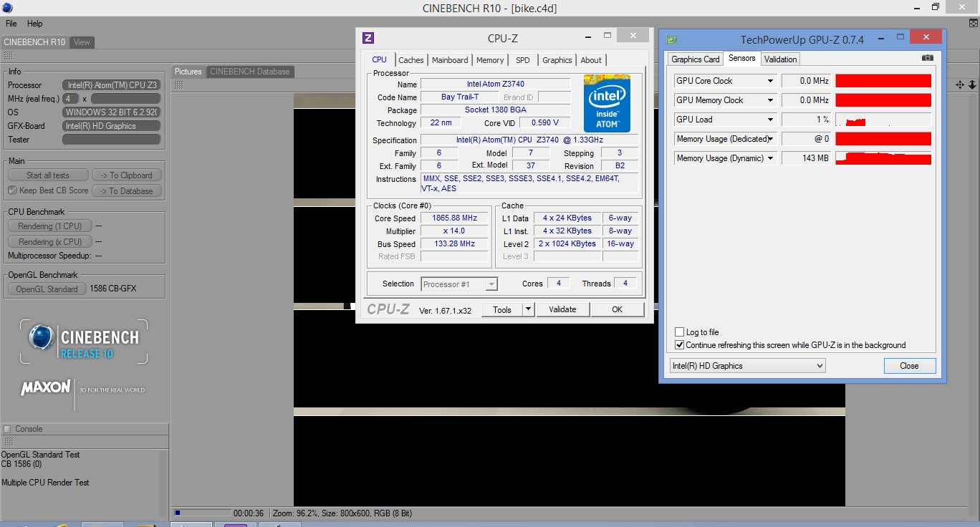The image size is (980, 527).
Task: Open the Intel(R) HD Graphics adapter dropdown
Action: pos(747,366)
